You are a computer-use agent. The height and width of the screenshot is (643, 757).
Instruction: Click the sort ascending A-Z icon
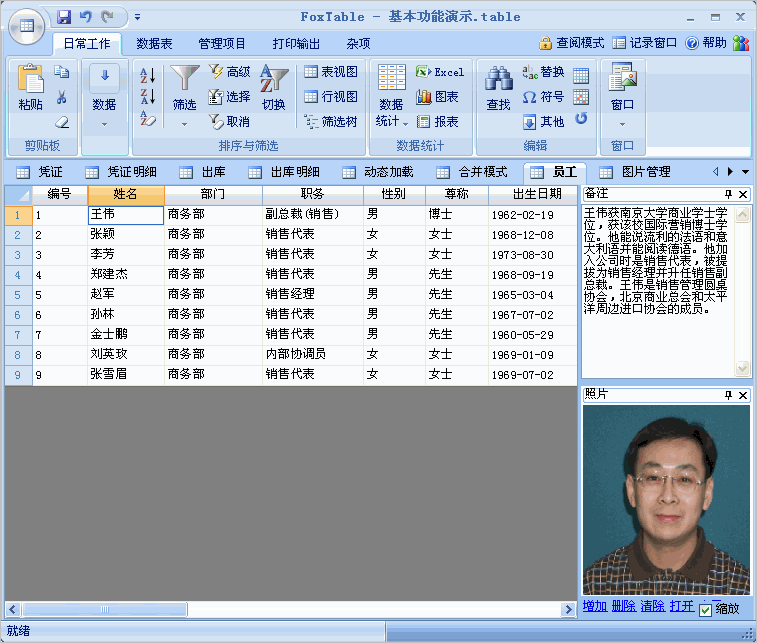tap(148, 74)
